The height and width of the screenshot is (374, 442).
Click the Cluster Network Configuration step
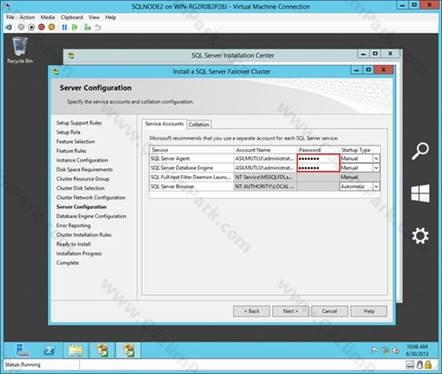(x=91, y=198)
